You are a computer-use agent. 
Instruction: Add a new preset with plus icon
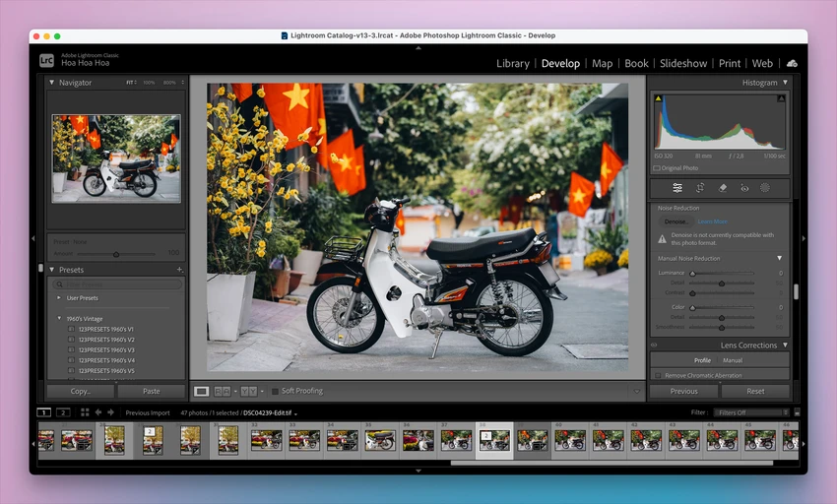tap(179, 270)
